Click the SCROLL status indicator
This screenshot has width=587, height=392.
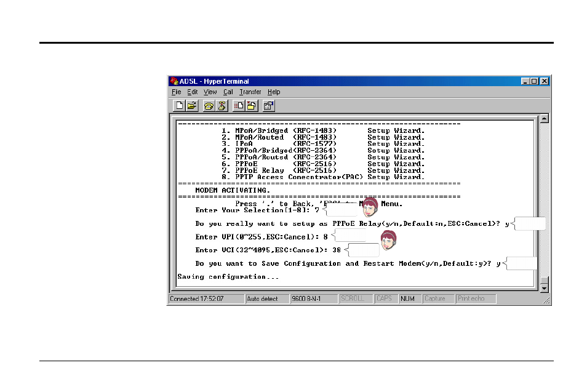click(355, 299)
